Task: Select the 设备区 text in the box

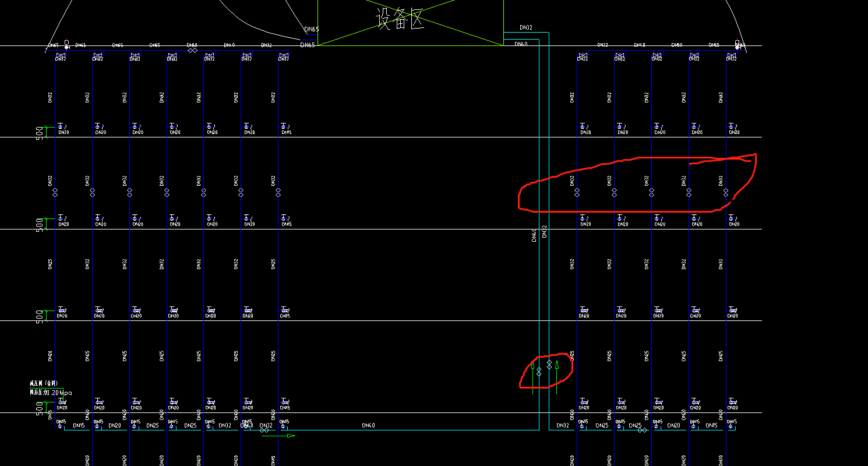Action: tap(400, 19)
